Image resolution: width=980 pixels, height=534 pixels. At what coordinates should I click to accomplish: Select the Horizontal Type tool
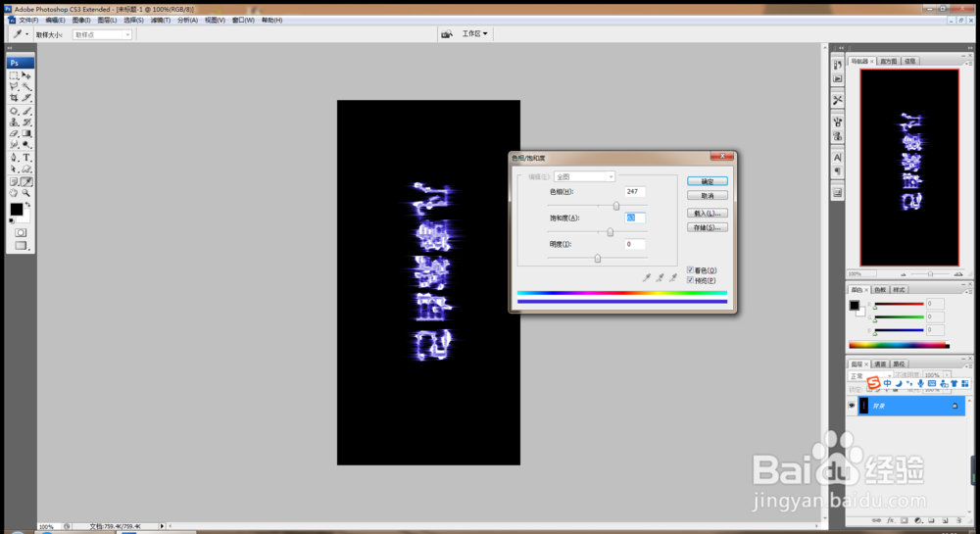(26, 158)
